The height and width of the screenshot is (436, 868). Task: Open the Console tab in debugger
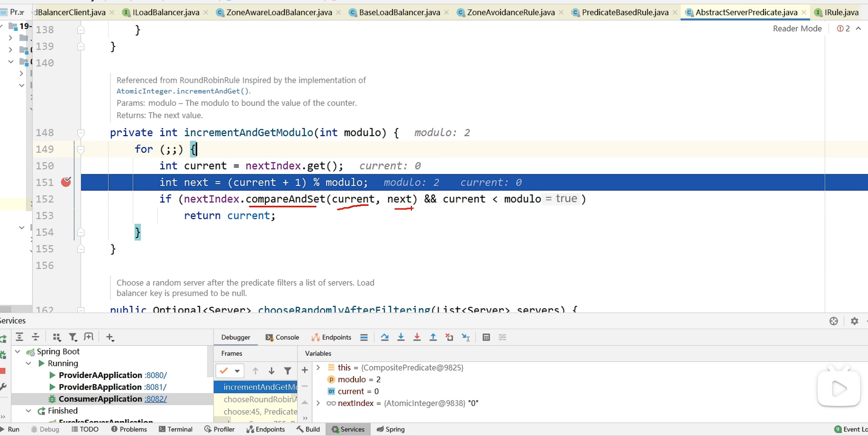(x=282, y=337)
